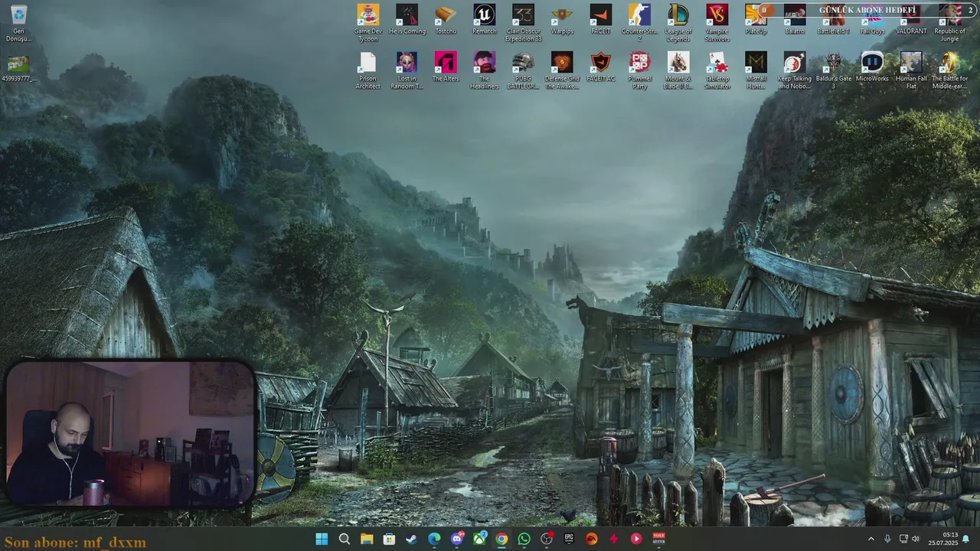The width and height of the screenshot is (980, 551).
Task: Open Epic Games Launcher in taskbar
Action: coord(569,539)
